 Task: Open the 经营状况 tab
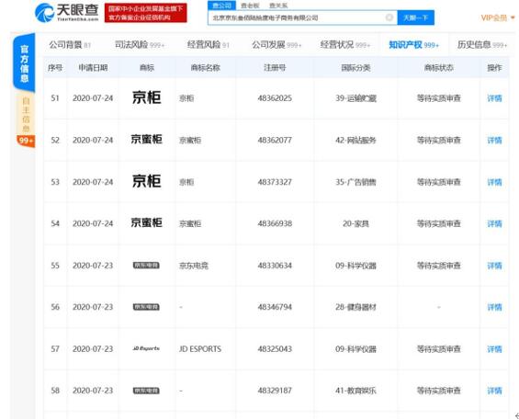[x=345, y=45]
